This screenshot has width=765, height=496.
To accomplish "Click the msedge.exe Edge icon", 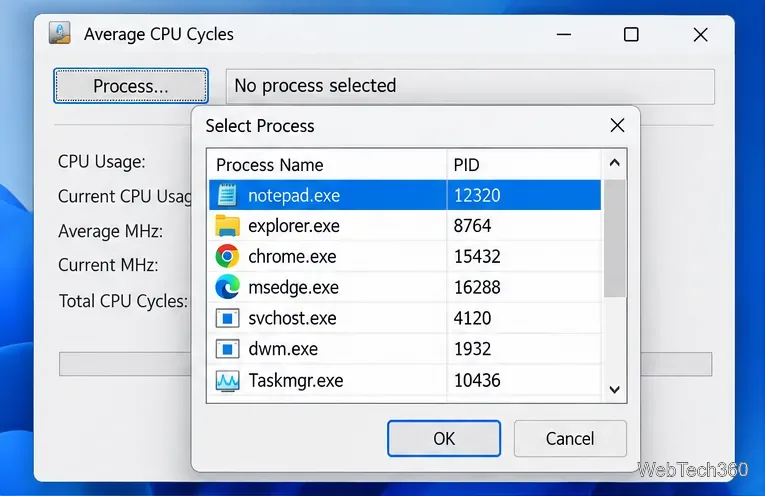I will (227, 287).
